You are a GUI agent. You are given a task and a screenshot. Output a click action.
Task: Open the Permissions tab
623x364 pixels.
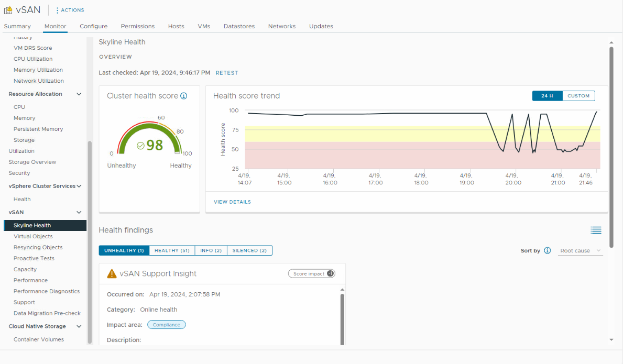click(137, 26)
